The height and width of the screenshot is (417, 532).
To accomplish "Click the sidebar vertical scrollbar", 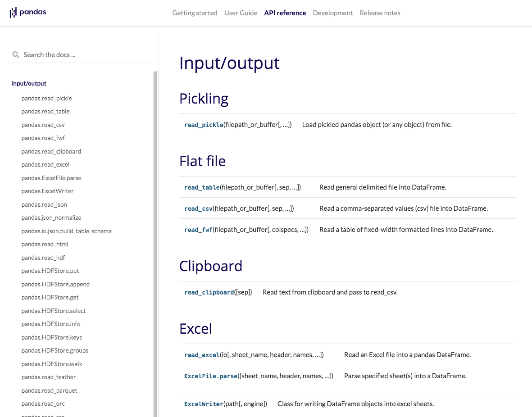I will [x=155, y=244].
